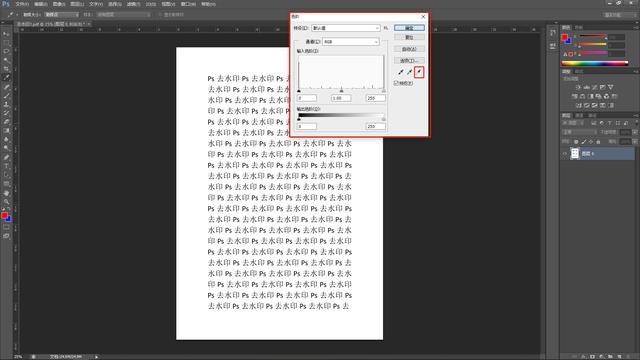
Task: Select the Dodge tool
Action: [x=6, y=148]
